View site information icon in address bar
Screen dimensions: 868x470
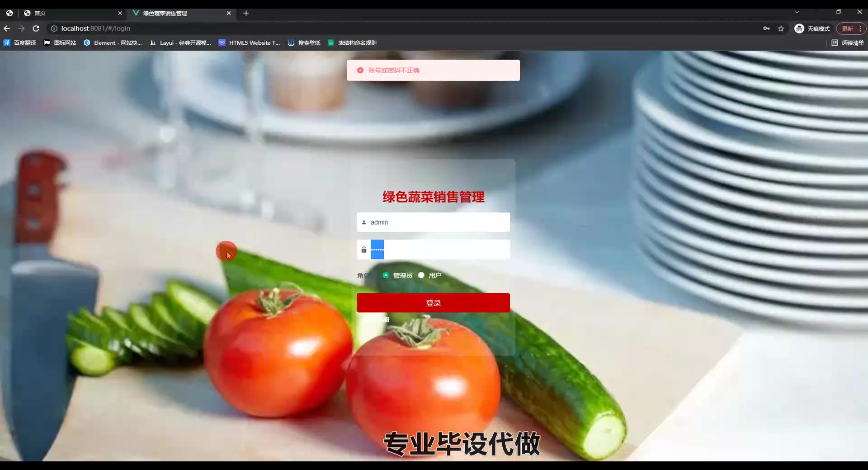pyautogui.click(x=54, y=28)
